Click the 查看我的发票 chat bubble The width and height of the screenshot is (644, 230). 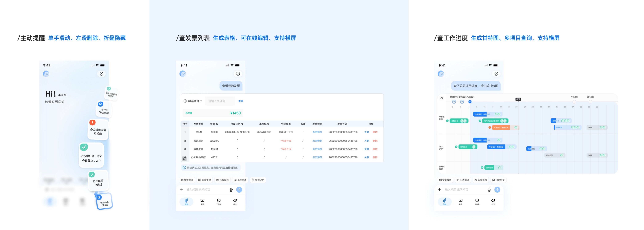[x=231, y=86]
